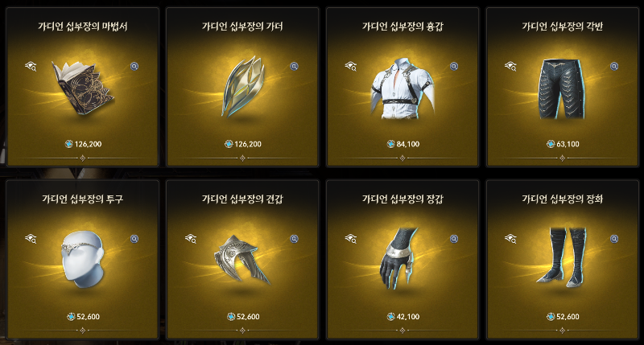Toggle the eye preview on the 투구 card
Viewport: 644px width, 345px height.
point(31,238)
